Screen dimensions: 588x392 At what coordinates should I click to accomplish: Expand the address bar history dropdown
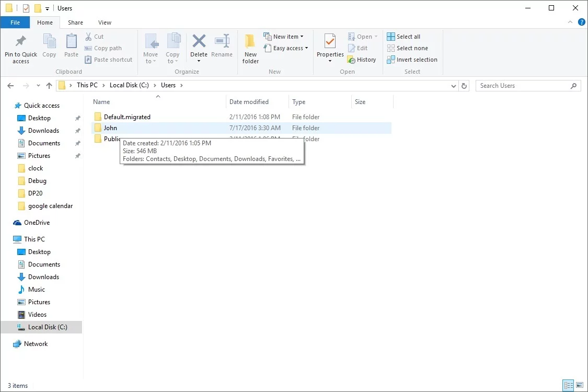pos(453,86)
